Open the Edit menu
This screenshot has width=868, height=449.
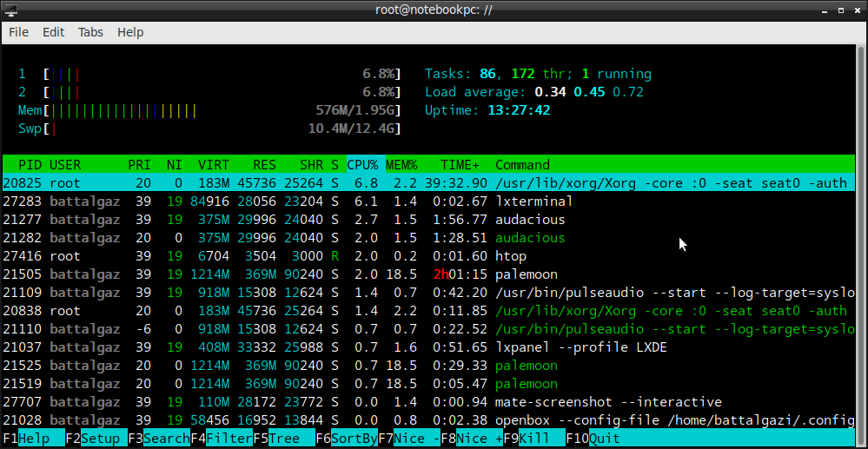[54, 32]
